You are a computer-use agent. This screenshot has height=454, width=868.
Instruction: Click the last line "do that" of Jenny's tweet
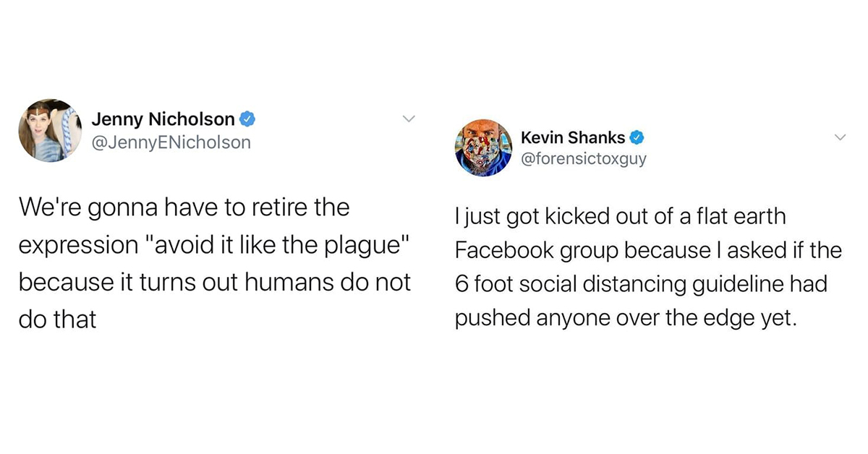(x=57, y=320)
